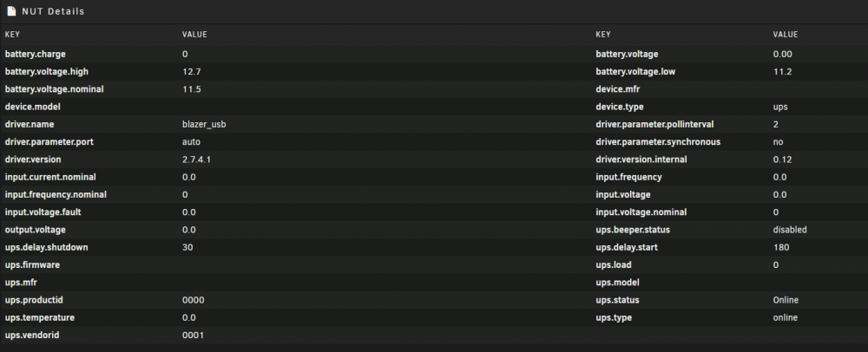Viewport: 868px width, 352px height.
Task: Click the left KEY column header
Action: 12,35
